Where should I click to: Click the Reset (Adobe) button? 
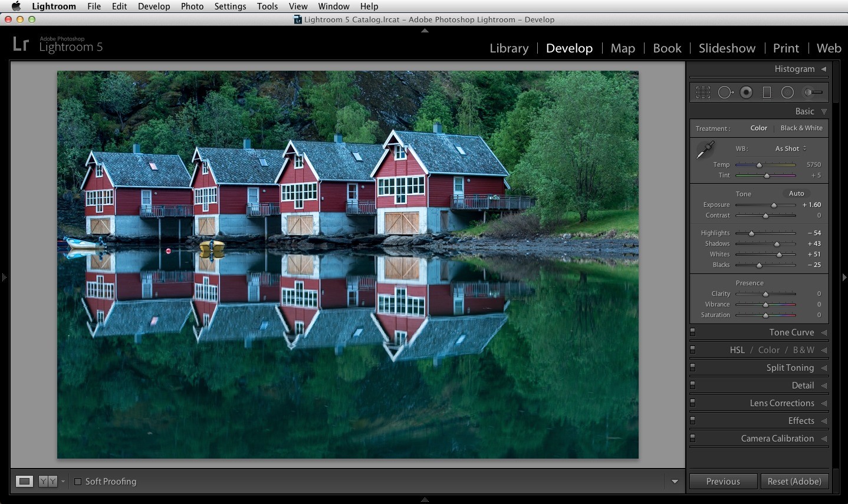[x=794, y=482]
